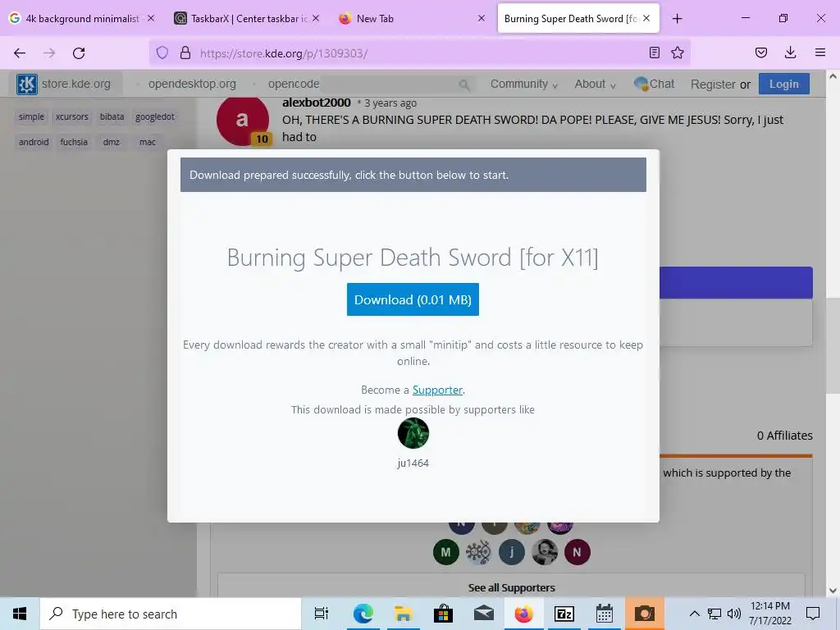Viewport: 840px width, 630px height.
Task: Expand the Community dropdown menu
Action: click(523, 84)
